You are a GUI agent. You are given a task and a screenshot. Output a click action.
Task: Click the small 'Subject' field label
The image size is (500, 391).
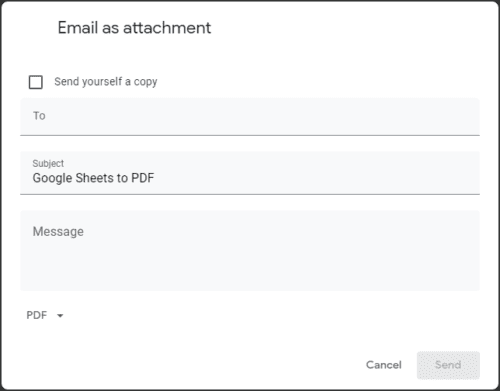pos(48,163)
